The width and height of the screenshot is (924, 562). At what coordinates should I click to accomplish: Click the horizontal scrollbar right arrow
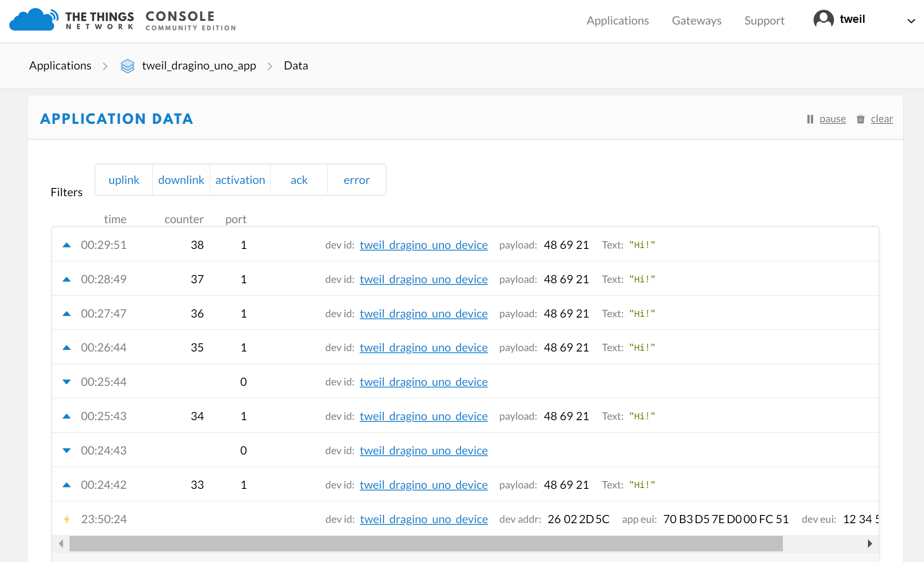coord(870,544)
